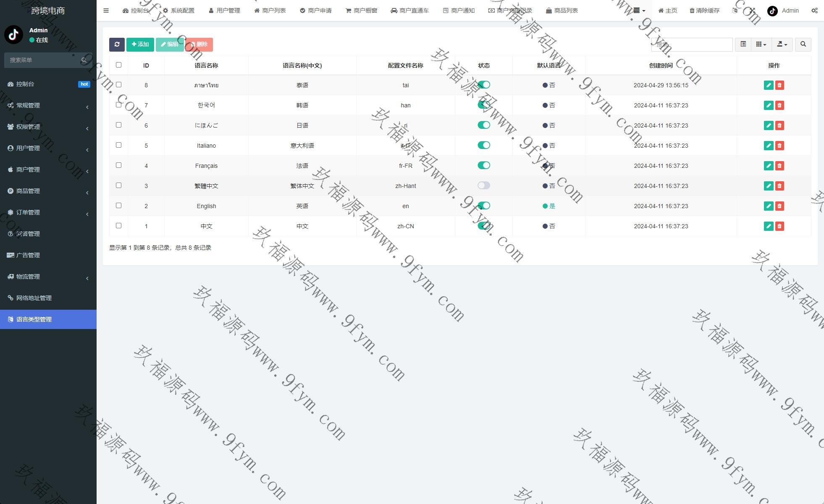
Task: Click the search magnifier icon in table toolbar
Action: (803, 44)
